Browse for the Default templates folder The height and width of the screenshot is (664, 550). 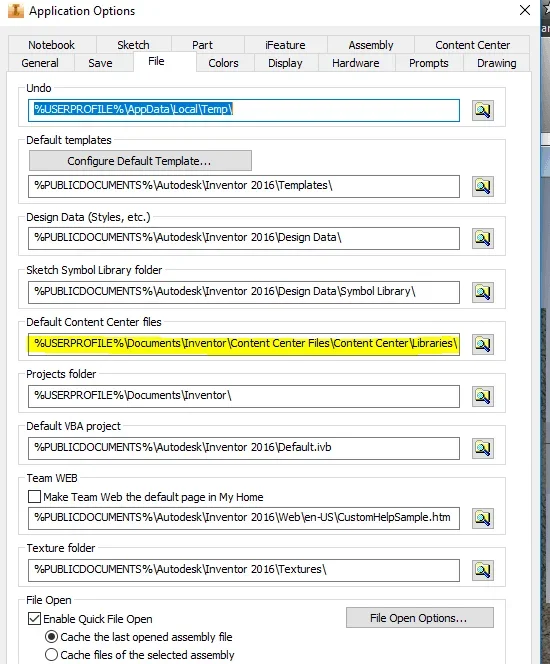pyautogui.click(x=483, y=186)
